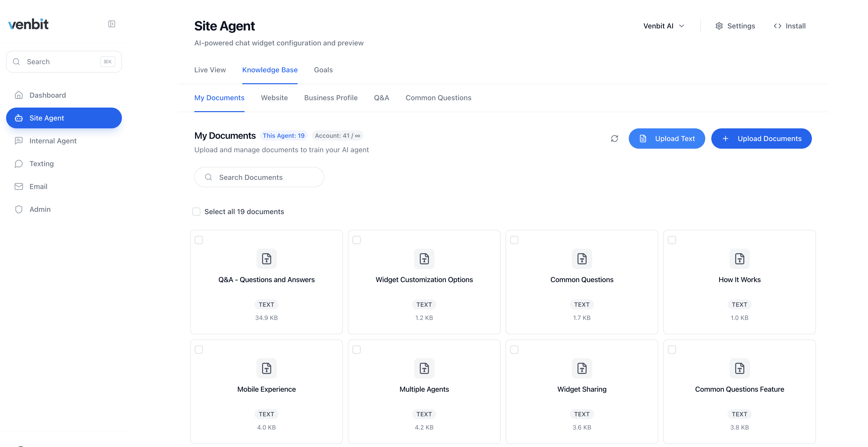Select the Multiple Agents checkbox
The height and width of the screenshot is (447, 868).
[357, 350]
